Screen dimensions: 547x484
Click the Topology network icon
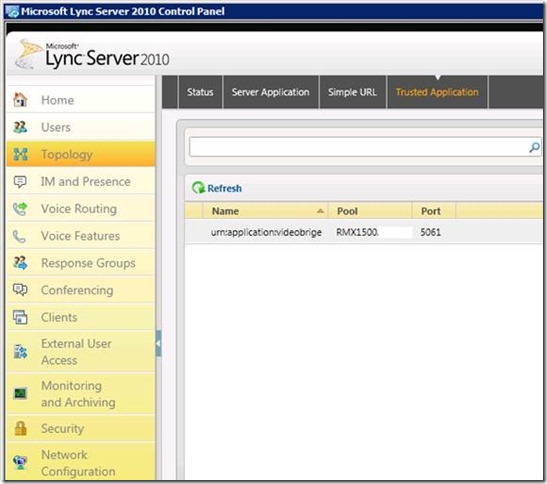pos(20,154)
